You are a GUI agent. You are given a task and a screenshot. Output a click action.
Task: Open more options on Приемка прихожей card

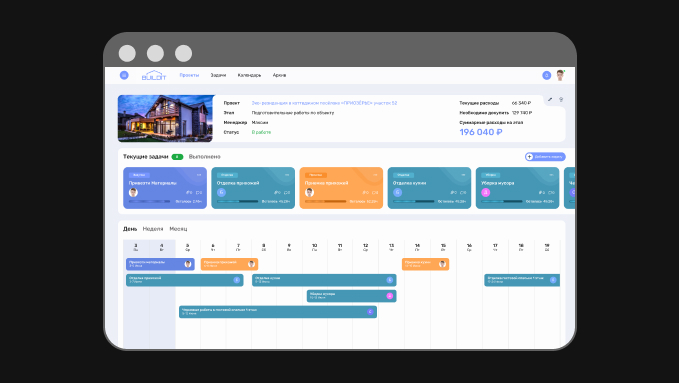pyautogui.click(x=375, y=175)
